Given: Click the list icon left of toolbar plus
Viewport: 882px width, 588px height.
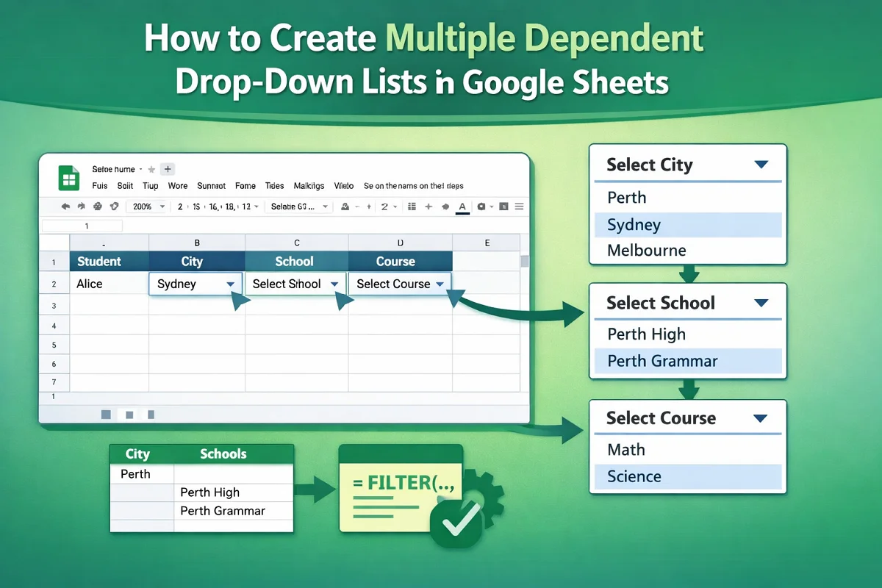Looking at the screenshot, I should coord(412,207).
